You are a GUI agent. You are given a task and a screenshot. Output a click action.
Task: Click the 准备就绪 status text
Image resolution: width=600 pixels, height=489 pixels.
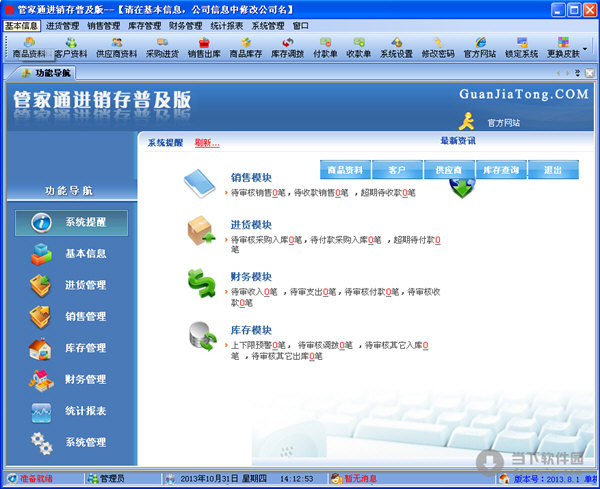coord(36,479)
